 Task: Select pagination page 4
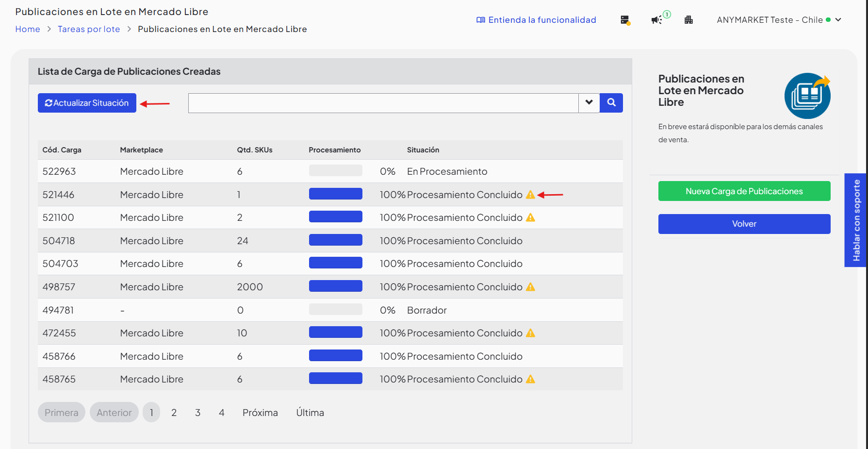tap(222, 413)
